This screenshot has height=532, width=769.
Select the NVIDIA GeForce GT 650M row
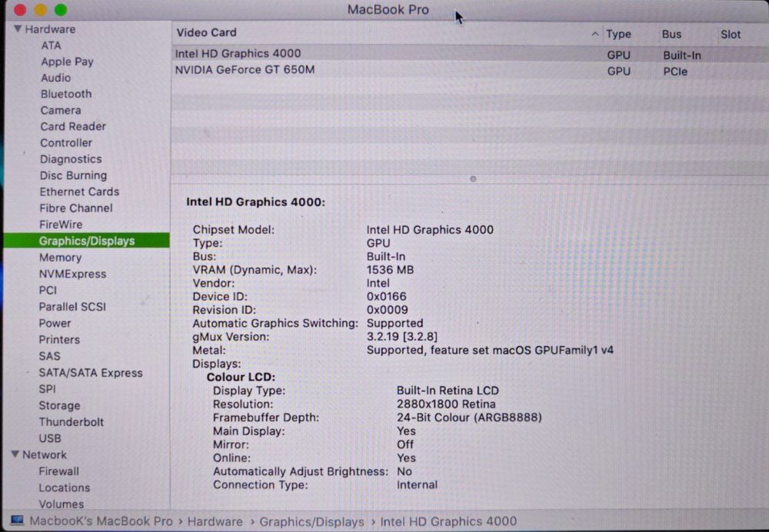point(470,70)
